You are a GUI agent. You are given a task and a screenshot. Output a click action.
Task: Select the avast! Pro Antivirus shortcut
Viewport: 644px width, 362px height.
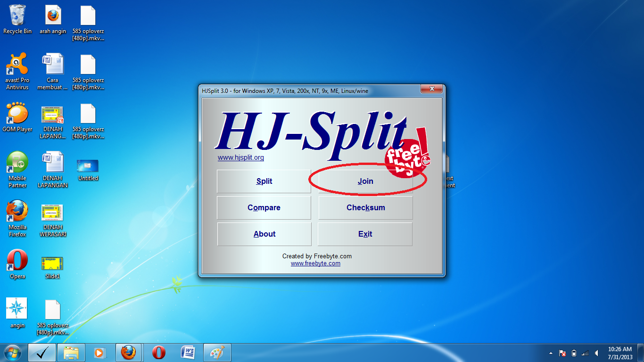pos(17,72)
